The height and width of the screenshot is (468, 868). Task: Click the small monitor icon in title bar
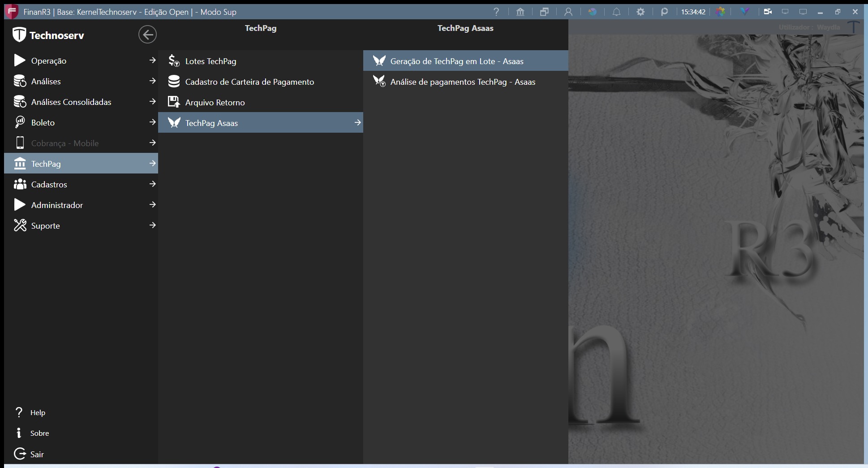tap(785, 12)
